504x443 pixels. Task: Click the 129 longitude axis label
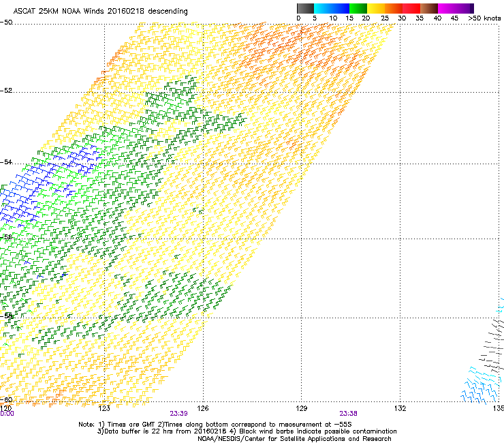(302, 408)
